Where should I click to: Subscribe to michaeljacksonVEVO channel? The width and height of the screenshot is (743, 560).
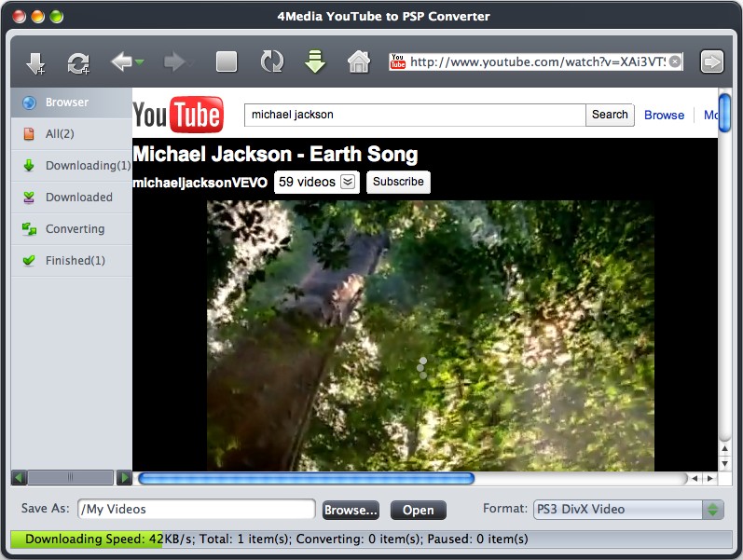[398, 182]
